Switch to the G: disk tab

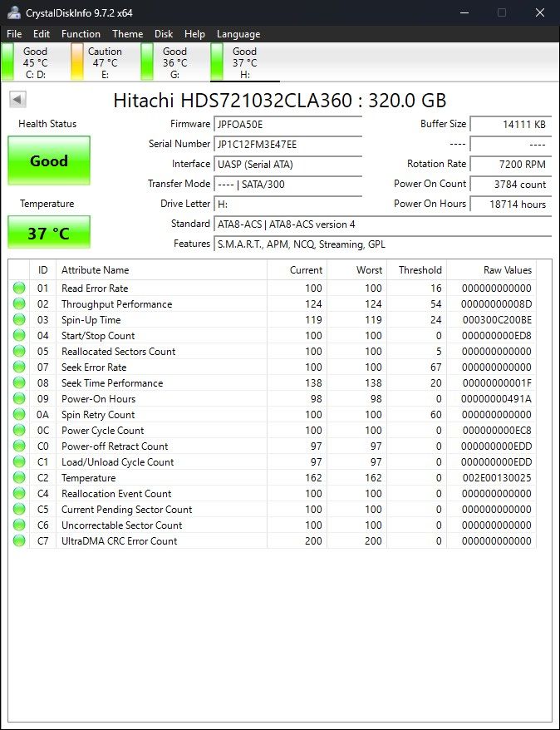click(174, 62)
